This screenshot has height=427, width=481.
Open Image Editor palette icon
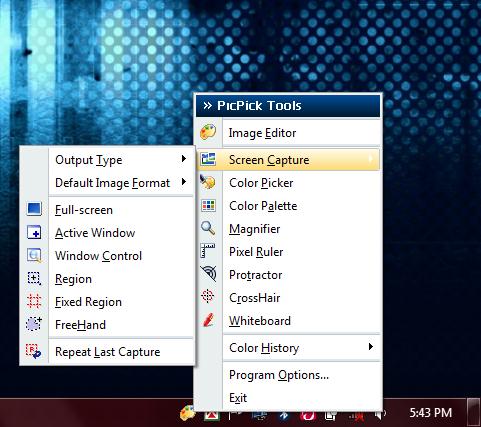point(208,132)
